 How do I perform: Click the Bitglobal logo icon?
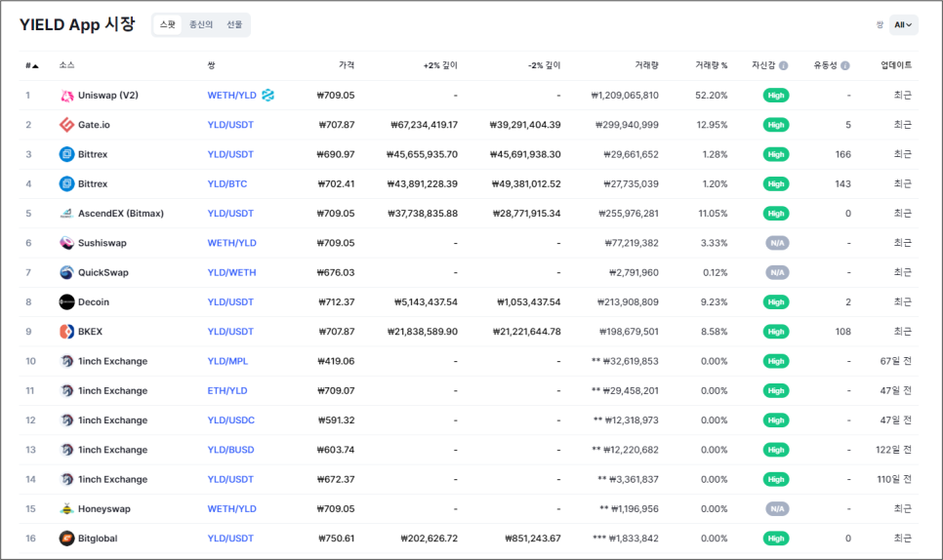click(66, 539)
